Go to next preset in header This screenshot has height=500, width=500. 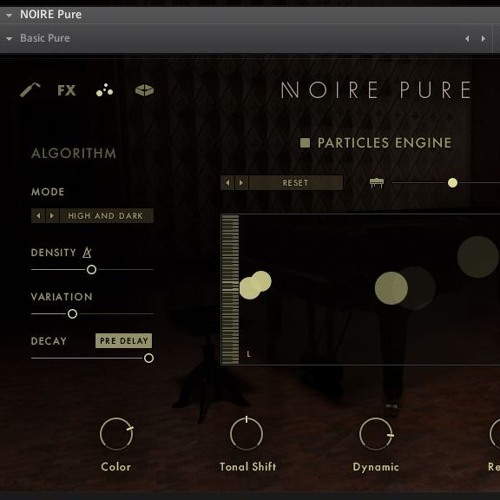coord(483,39)
